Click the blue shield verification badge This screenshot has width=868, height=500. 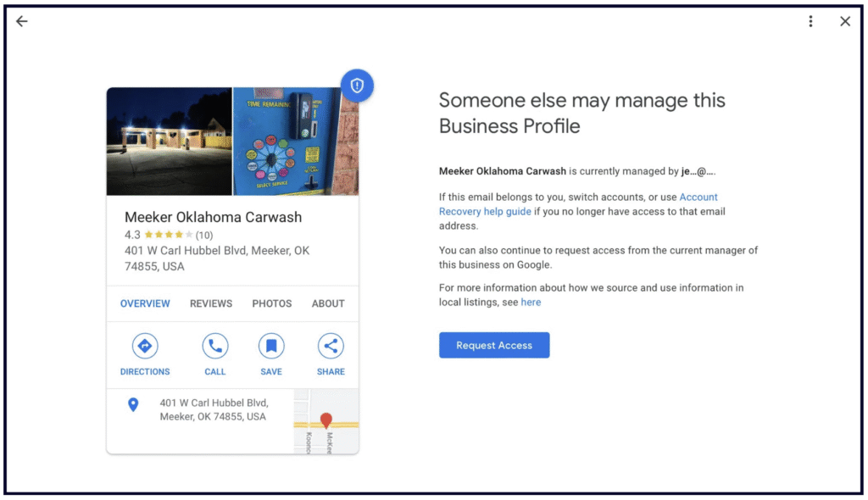pyautogui.click(x=357, y=86)
